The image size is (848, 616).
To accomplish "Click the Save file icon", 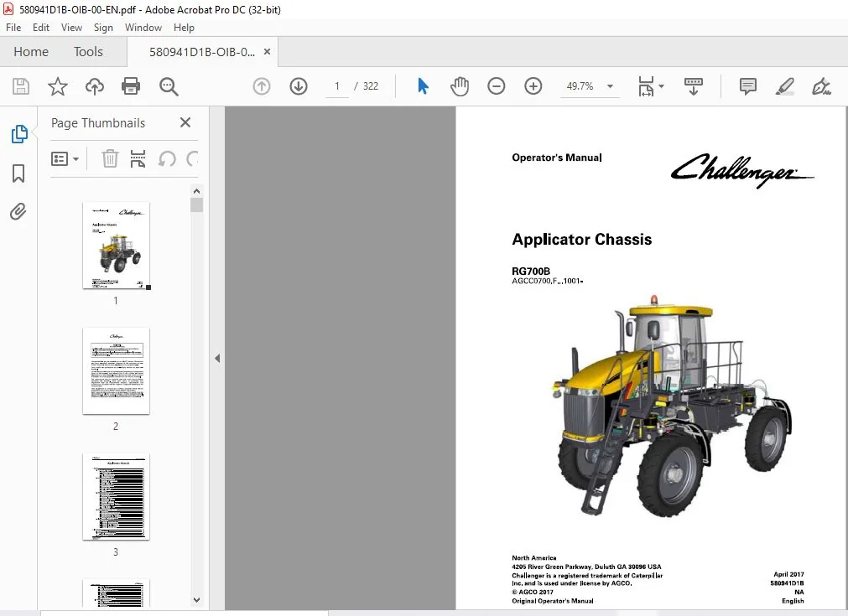I will pyautogui.click(x=21, y=86).
